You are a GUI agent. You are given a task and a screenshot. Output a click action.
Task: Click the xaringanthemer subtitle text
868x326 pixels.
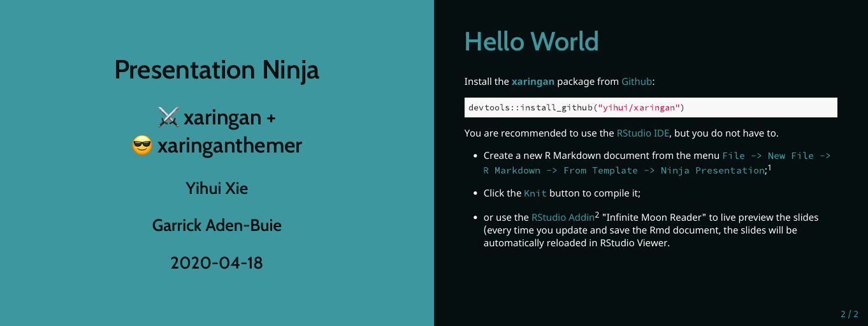tap(229, 146)
